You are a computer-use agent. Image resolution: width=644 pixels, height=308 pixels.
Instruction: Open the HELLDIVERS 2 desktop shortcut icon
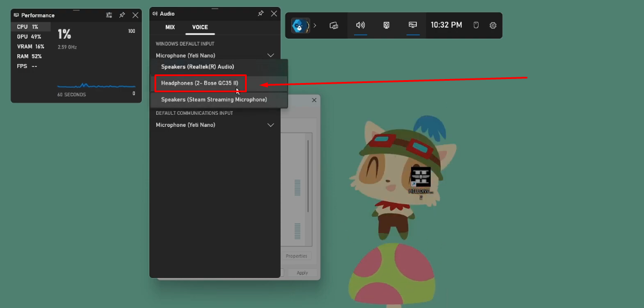pos(420,182)
